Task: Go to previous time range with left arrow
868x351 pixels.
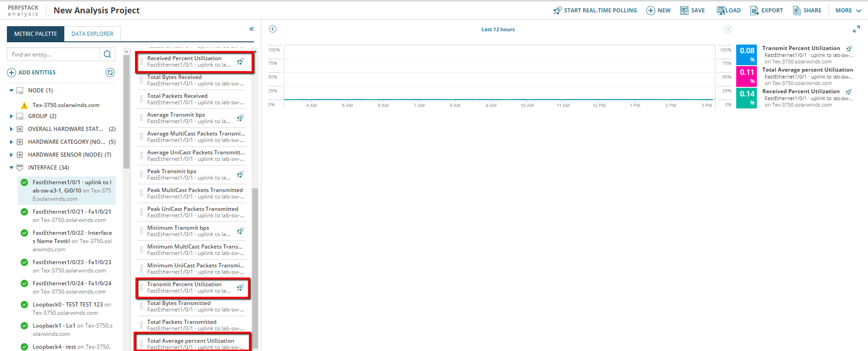Action: (x=273, y=29)
